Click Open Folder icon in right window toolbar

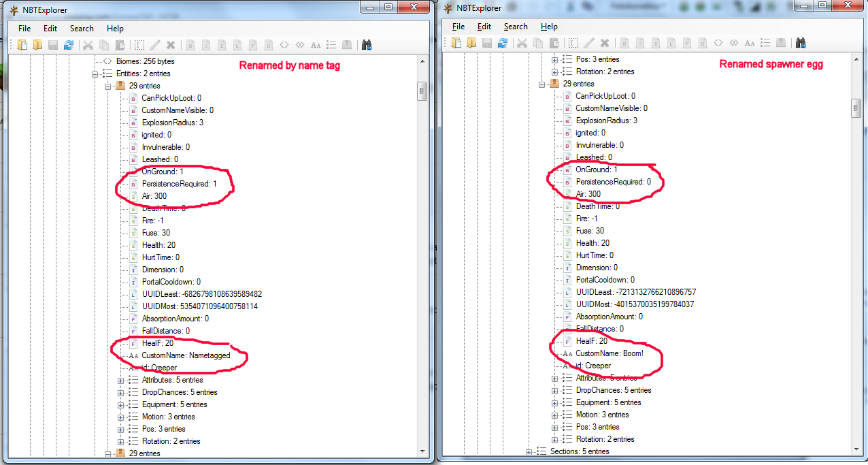click(471, 43)
